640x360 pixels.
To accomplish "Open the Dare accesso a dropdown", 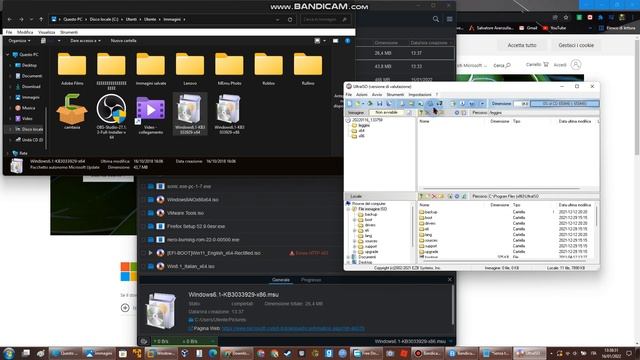I will [85, 41].
